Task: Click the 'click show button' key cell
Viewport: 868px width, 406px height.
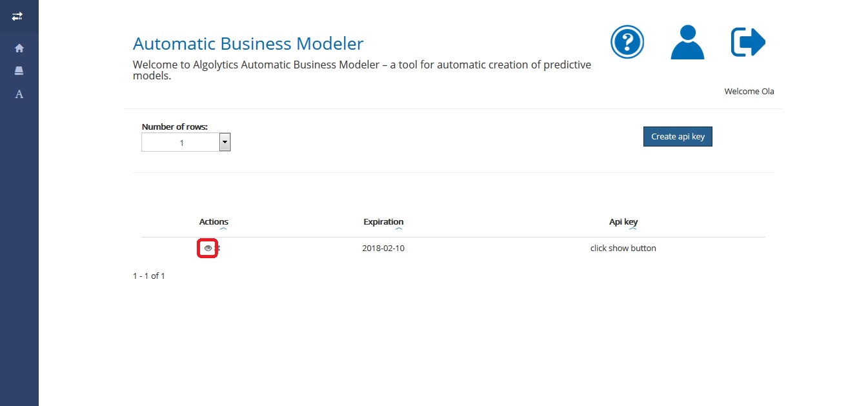Action: [623, 249]
